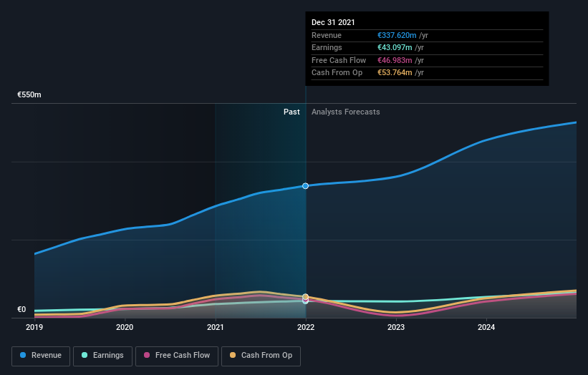Click the €53.764m cash from op value
Image resolution: width=588 pixels, height=375 pixels.
[395, 73]
